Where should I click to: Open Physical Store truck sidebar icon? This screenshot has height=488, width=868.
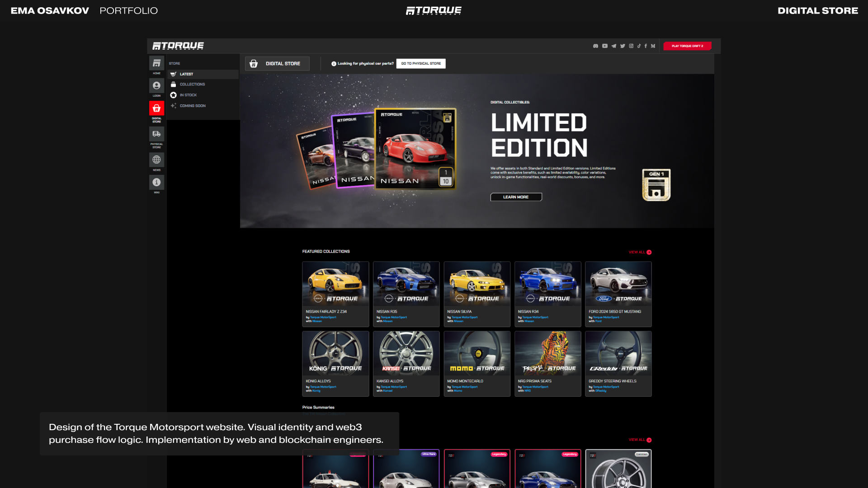click(156, 134)
